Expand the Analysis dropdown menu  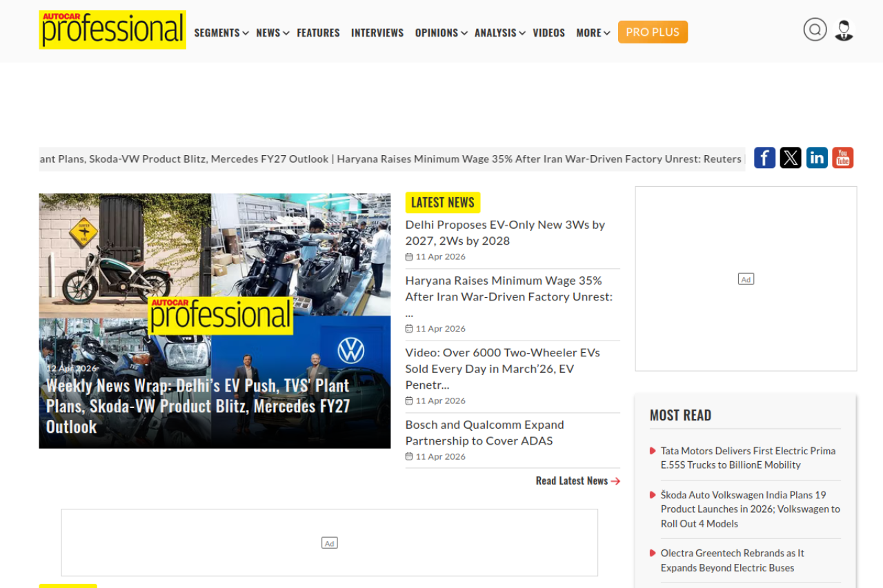pyautogui.click(x=499, y=32)
